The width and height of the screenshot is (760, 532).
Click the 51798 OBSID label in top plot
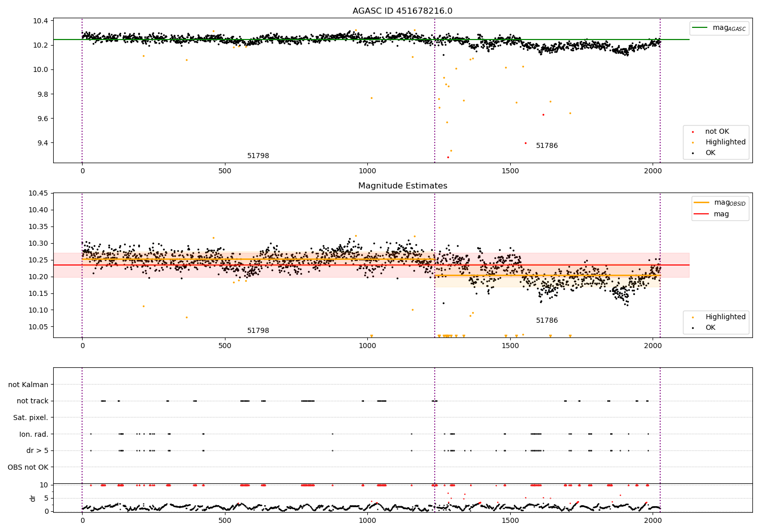pos(258,156)
